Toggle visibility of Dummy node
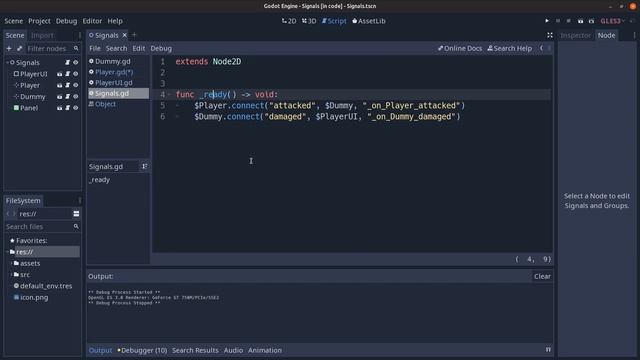 click(x=76, y=97)
